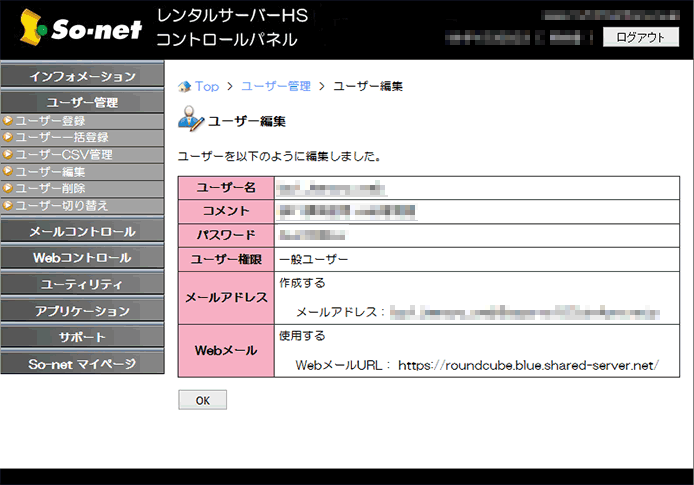Select the サポート sidebar menu
This screenshot has width=694, height=485.
(82, 337)
